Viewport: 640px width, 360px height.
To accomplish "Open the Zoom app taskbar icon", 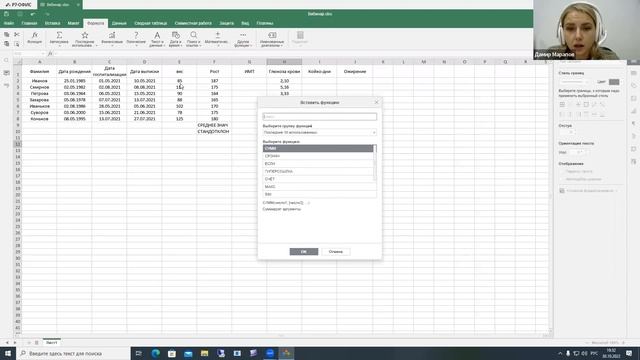I will (270, 353).
